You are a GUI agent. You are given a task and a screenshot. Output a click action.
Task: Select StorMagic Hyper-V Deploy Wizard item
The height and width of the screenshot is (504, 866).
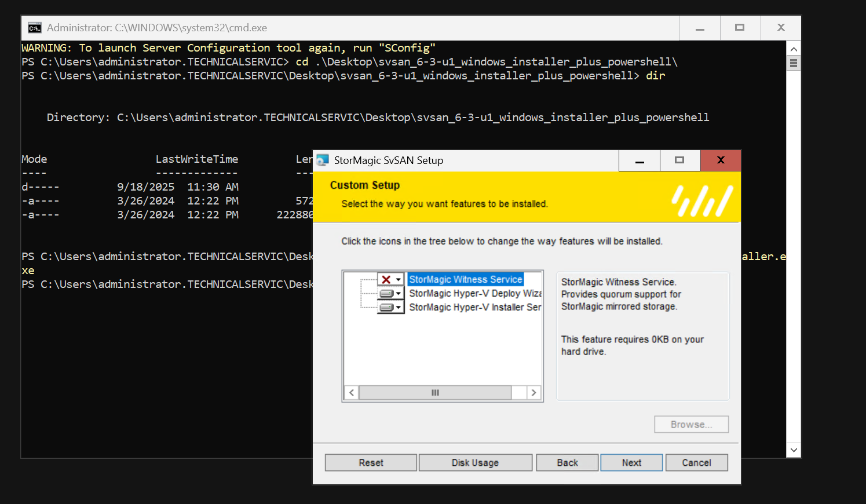coord(475,293)
